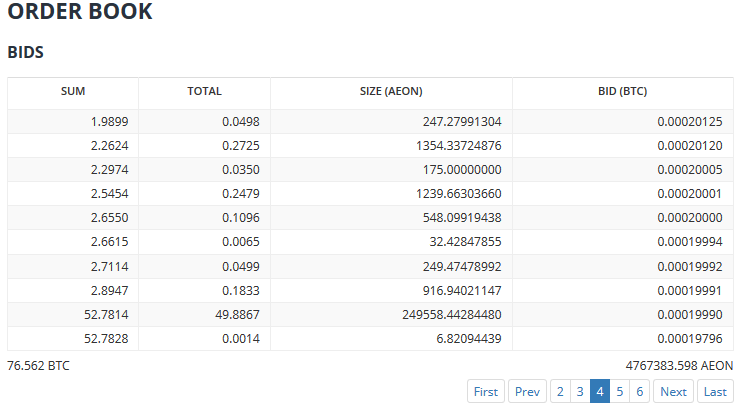Select the active page 4 button
Screen dimensions: 754x411
coord(600,391)
